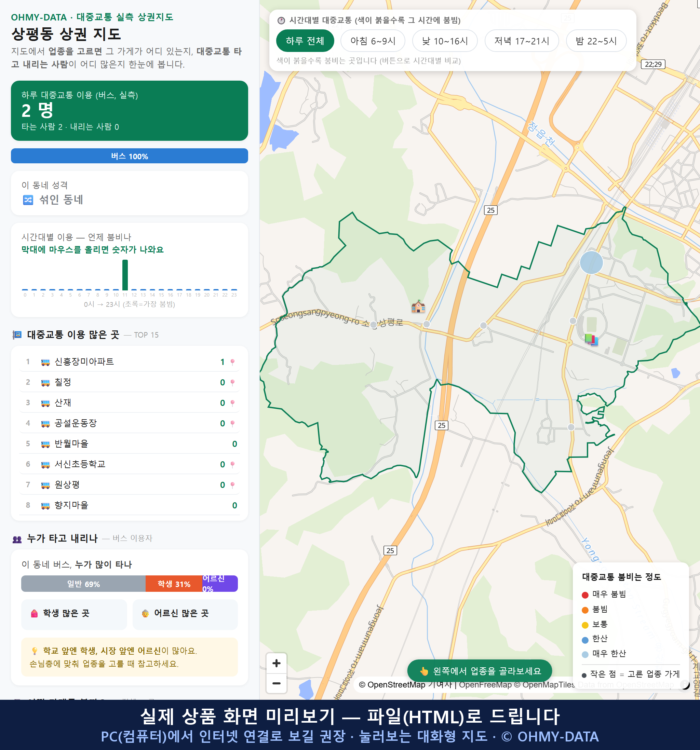This screenshot has width=700, height=750.
Task: Click the yellow 보통 legend dot
Action: click(585, 625)
